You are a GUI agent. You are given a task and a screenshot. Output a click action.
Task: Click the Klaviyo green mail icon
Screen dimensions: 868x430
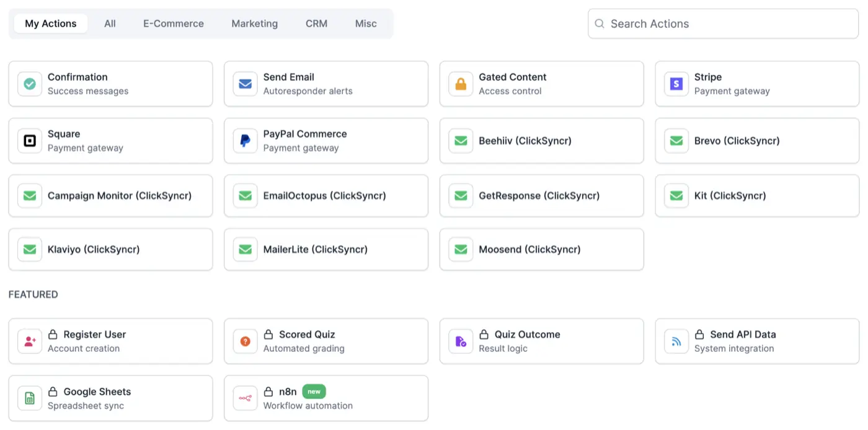click(30, 250)
